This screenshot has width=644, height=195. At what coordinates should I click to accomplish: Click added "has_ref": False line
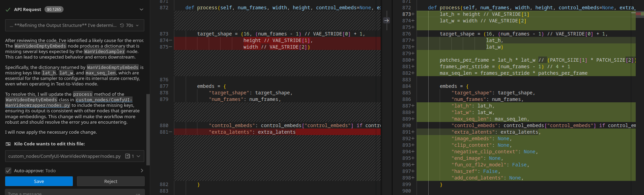click(526, 171)
